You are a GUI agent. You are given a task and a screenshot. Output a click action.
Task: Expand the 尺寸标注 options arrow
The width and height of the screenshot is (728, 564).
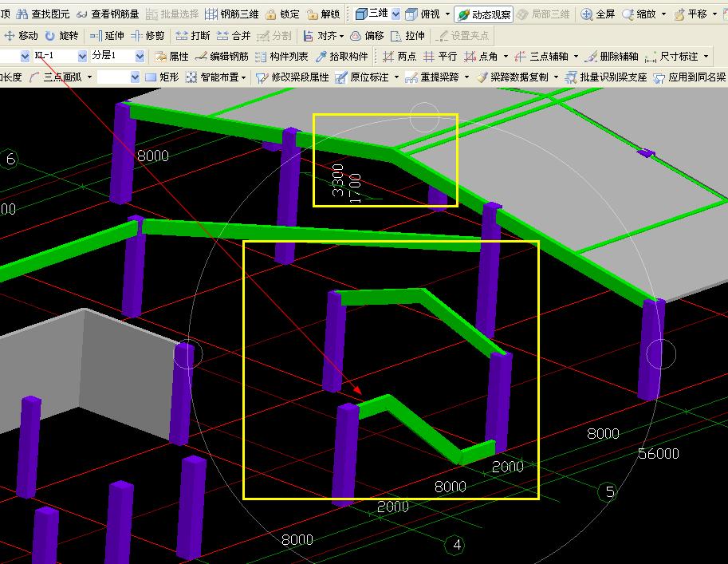click(x=706, y=57)
